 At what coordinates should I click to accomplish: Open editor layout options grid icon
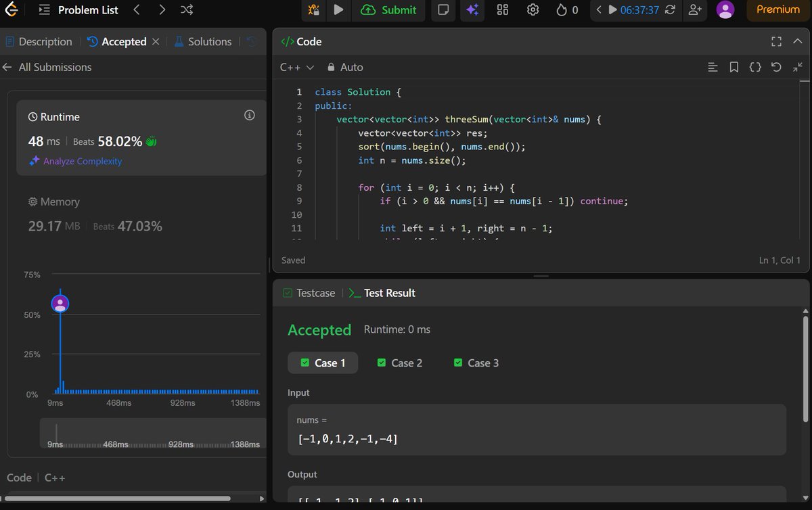(502, 10)
